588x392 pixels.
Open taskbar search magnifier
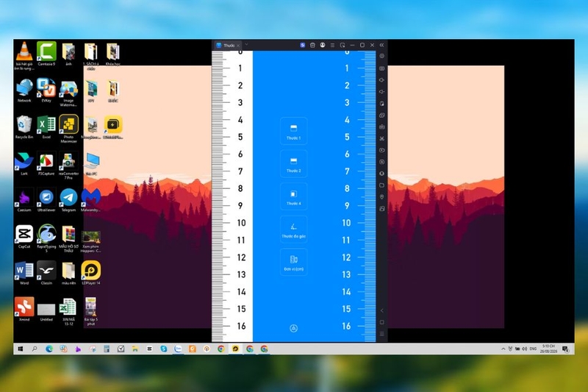click(x=35, y=349)
